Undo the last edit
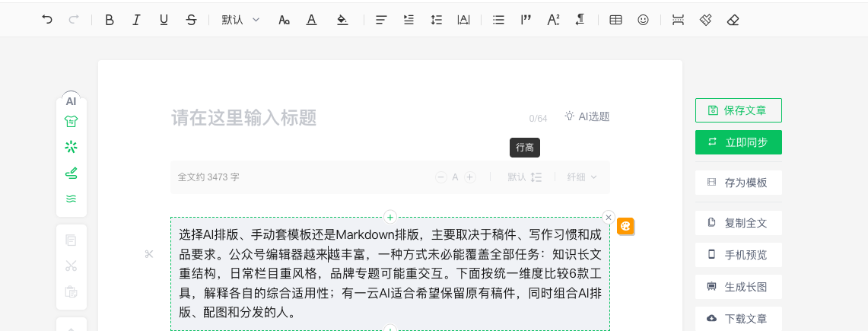The width and height of the screenshot is (868, 331). click(x=47, y=20)
